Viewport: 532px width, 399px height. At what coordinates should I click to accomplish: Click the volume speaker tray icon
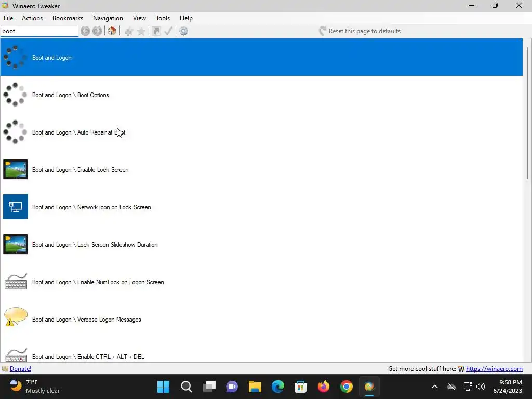[x=481, y=387]
